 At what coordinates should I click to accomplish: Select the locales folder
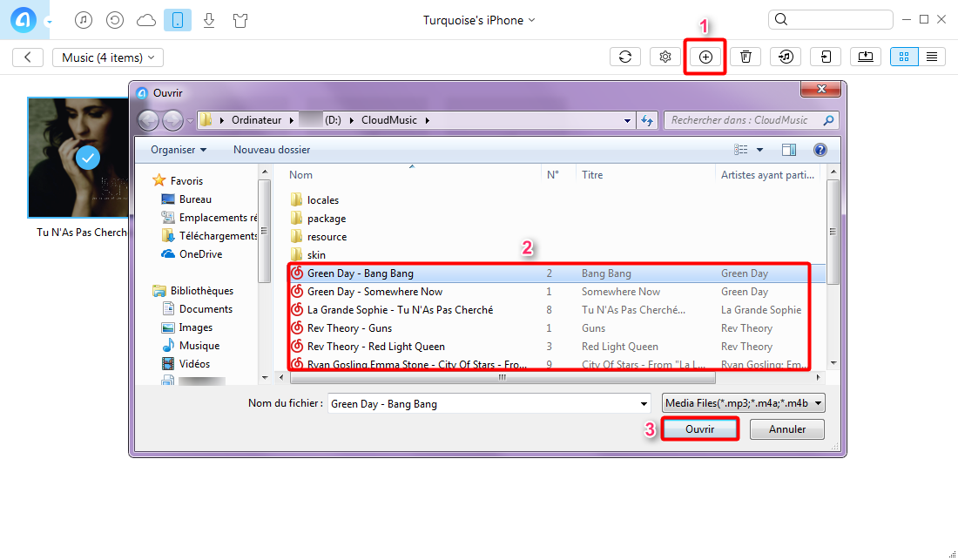314,199
